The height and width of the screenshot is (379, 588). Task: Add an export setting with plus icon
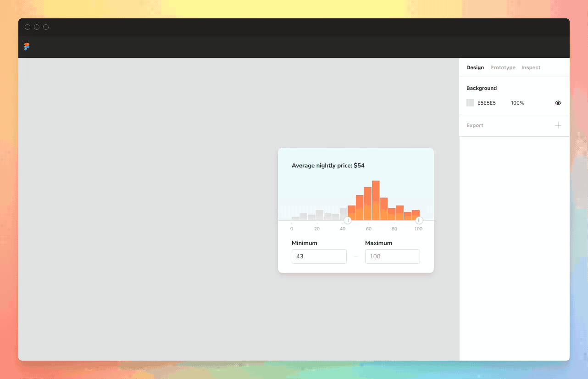558,125
